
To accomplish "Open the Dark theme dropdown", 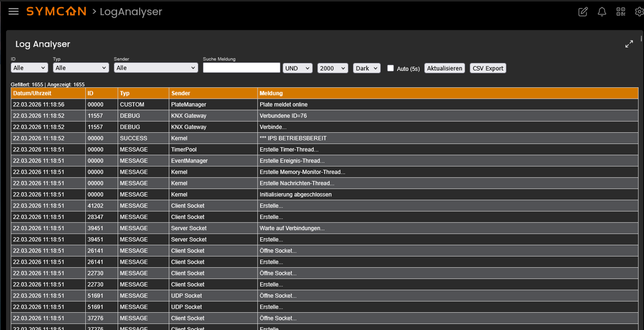I will pyautogui.click(x=367, y=68).
